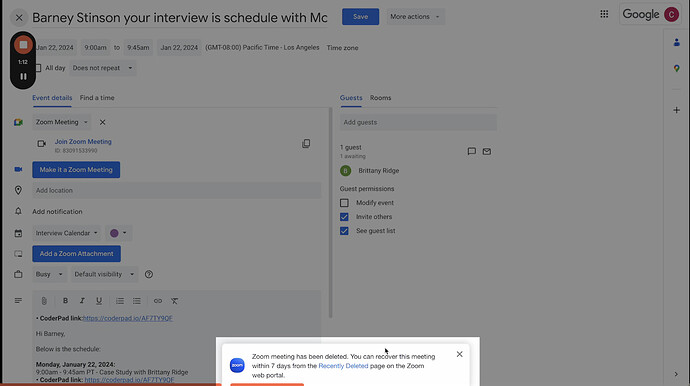Attach a file with the paperclip icon
The width and height of the screenshot is (690, 386).
point(44,301)
